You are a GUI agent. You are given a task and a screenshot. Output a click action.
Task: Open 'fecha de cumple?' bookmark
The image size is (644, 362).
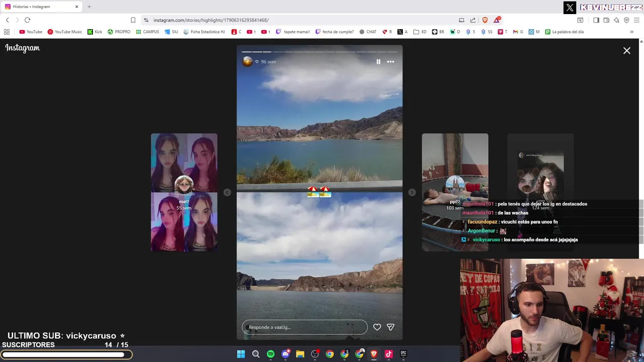pyautogui.click(x=335, y=32)
